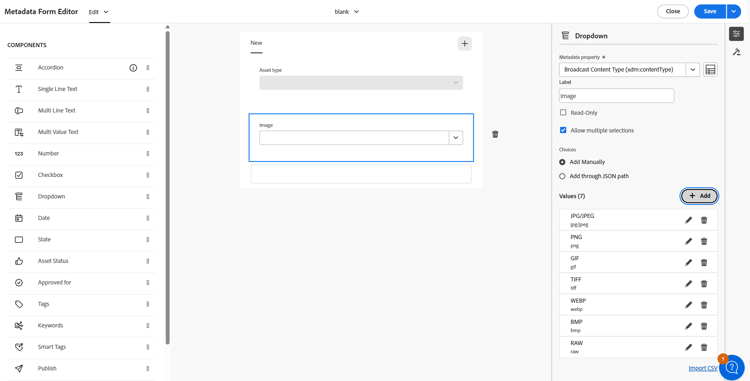Save the metadata form
The height and width of the screenshot is (381, 750).
pos(710,11)
